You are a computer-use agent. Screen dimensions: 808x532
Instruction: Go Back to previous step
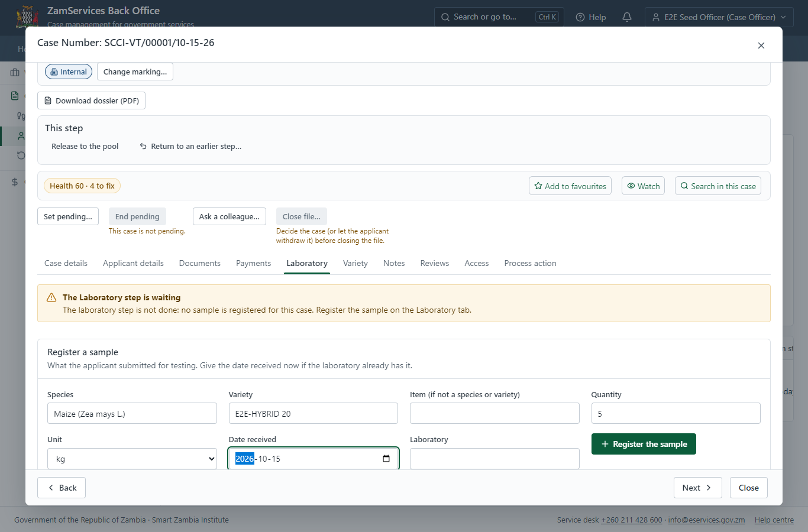[x=62, y=488]
